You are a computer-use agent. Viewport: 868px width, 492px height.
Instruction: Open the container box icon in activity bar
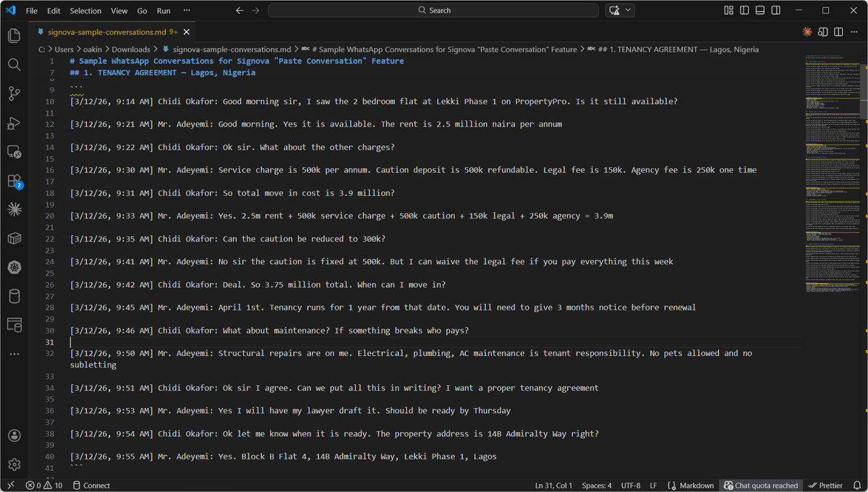pyautogui.click(x=14, y=238)
